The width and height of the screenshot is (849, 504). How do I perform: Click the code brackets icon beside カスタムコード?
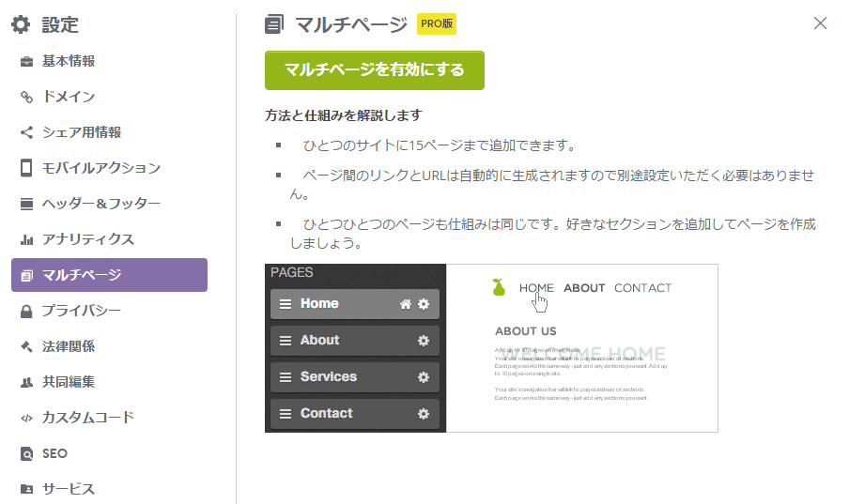point(26,418)
